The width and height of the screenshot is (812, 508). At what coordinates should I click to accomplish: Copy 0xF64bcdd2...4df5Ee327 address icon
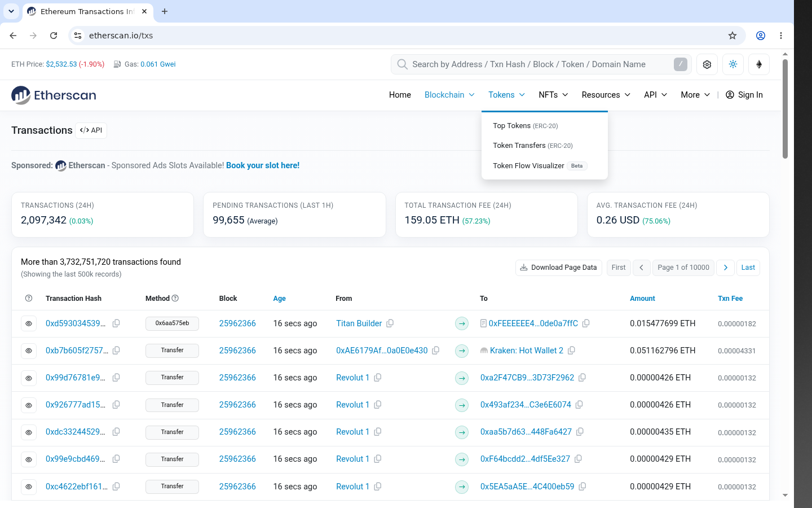578,459
